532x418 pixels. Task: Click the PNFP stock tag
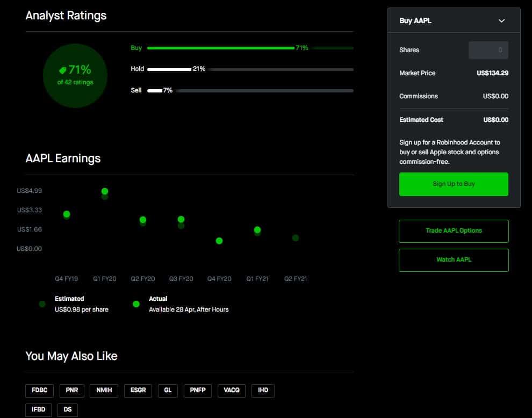point(197,391)
